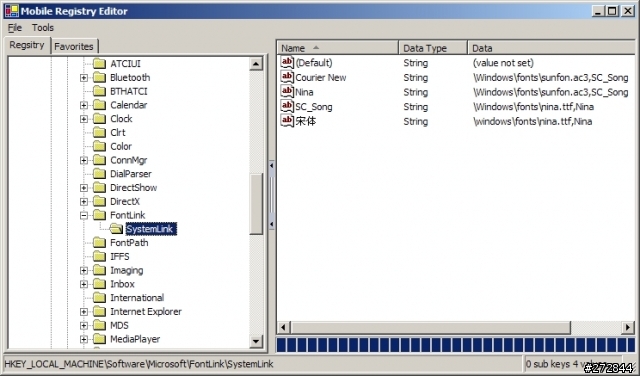Click the Mobile Registry Editor title bar icon
This screenshot has height=376, width=640.
11,11
